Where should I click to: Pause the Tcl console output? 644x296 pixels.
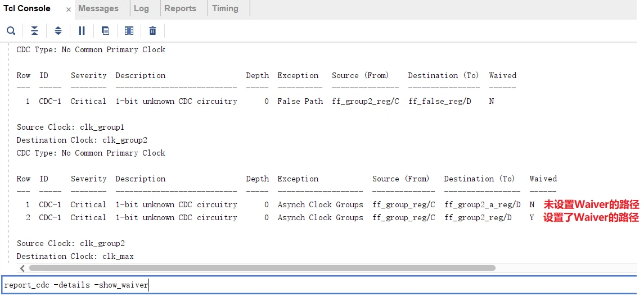click(x=82, y=31)
